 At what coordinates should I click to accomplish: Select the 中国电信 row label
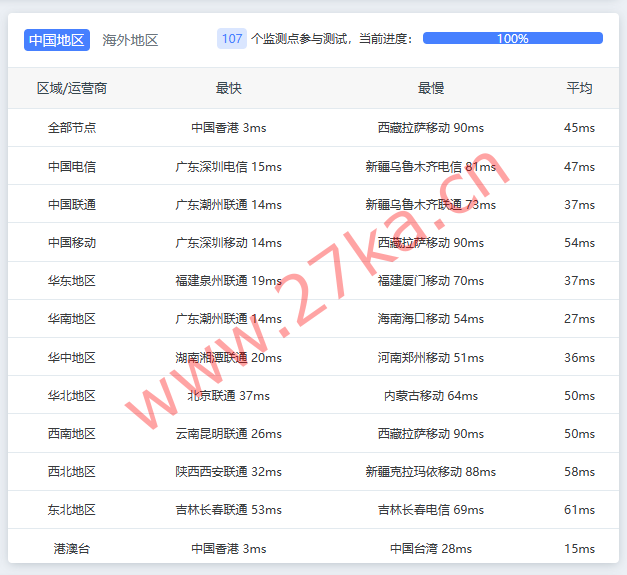[x=72, y=166]
